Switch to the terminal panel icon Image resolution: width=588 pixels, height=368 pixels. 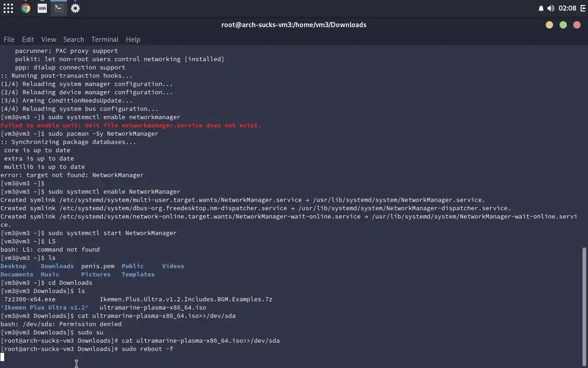point(58,8)
